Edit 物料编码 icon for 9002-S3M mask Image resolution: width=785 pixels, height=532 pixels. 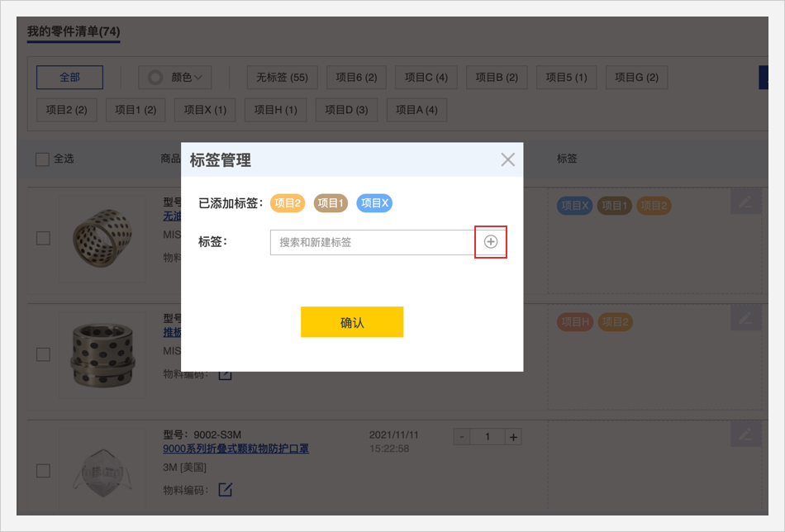click(225, 490)
